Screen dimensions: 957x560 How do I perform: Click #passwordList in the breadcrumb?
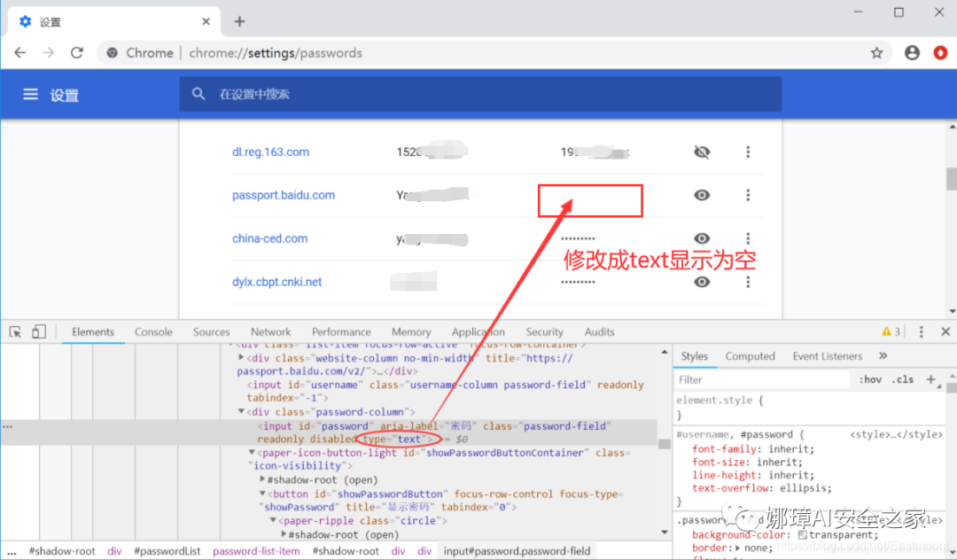coord(167,551)
